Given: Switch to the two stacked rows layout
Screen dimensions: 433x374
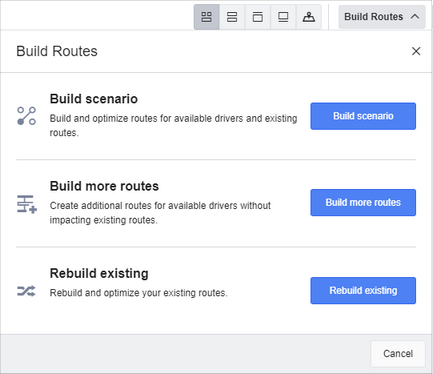Looking at the screenshot, I should [x=232, y=17].
